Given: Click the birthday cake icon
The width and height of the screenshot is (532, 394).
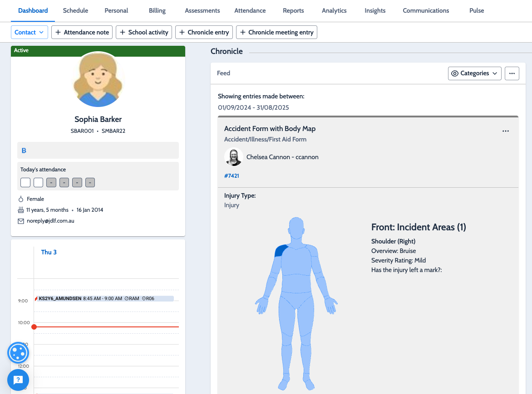Looking at the screenshot, I should coord(21,210).
